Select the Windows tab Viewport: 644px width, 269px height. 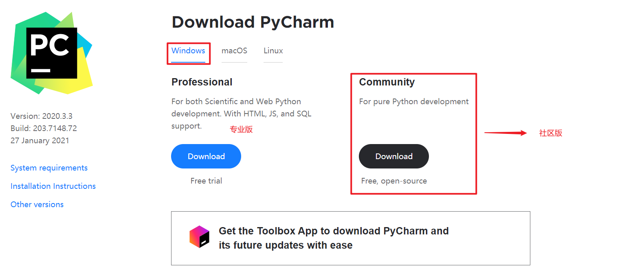pos(188,51)
